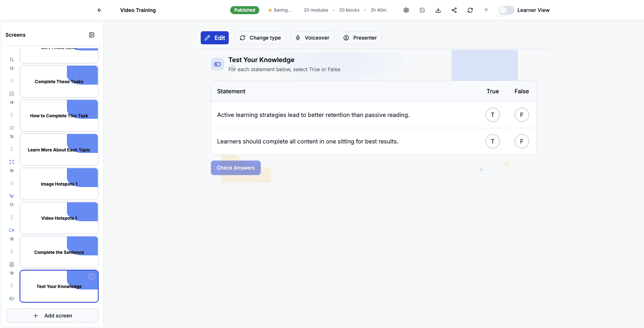Click the pointer icon next to Image Hotspots 1

(11, 196)
